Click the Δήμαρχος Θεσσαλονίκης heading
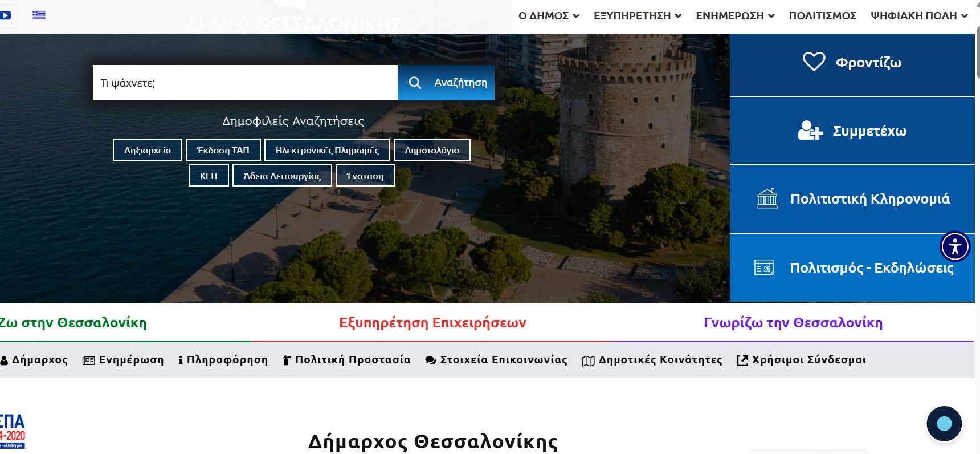Viewport: 980px width, 454px height. pos(433,442)
